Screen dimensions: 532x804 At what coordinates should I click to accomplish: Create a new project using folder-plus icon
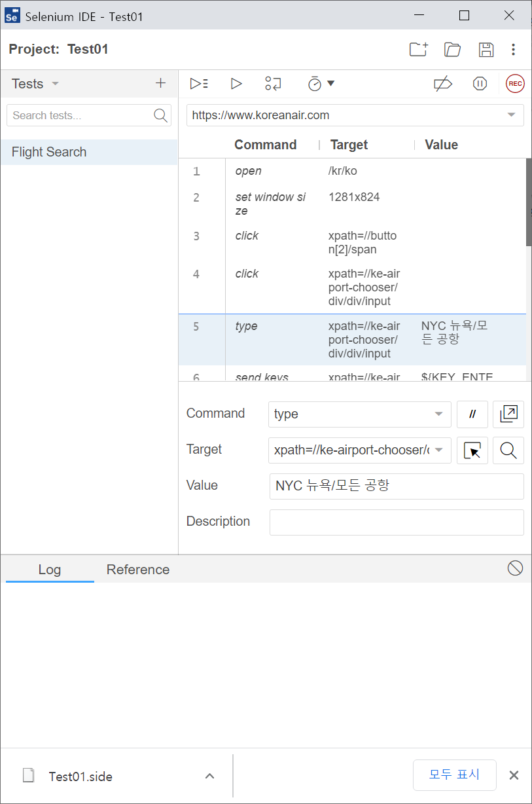point(419,49)
